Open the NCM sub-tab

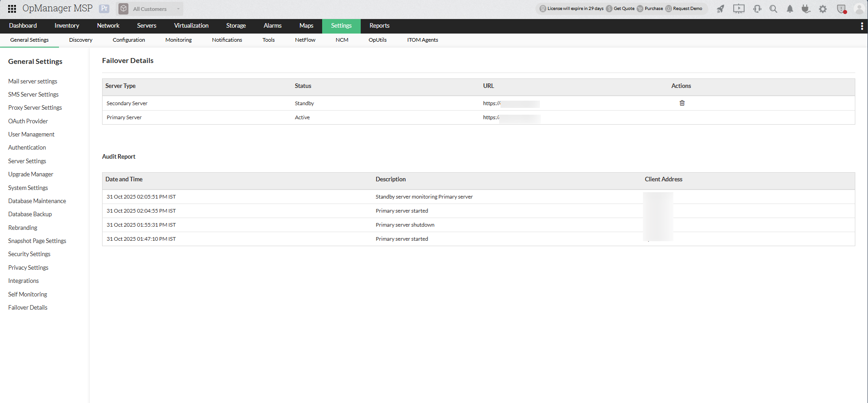tap(342, 40)
